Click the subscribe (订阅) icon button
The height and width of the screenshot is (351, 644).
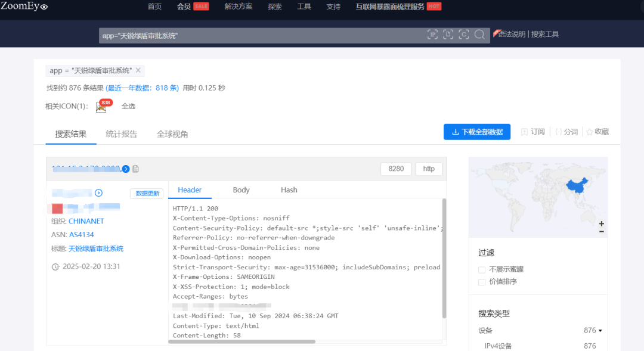pyautogui.click(x=532, y=132)
